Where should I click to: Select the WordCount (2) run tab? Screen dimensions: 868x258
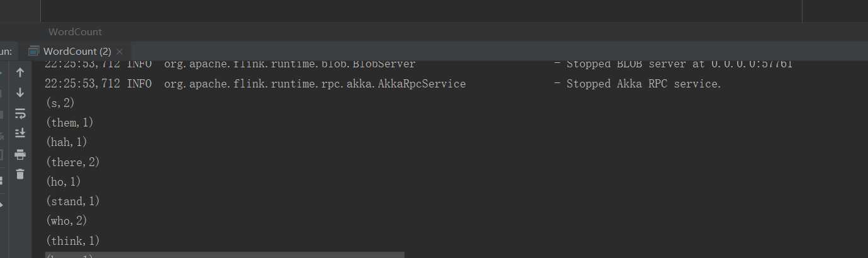tap(77, 51)
